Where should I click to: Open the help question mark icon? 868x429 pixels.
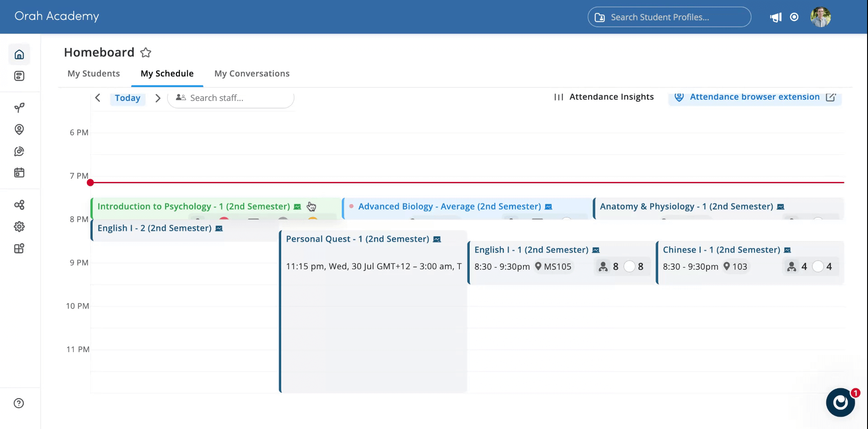coord(19,403)
